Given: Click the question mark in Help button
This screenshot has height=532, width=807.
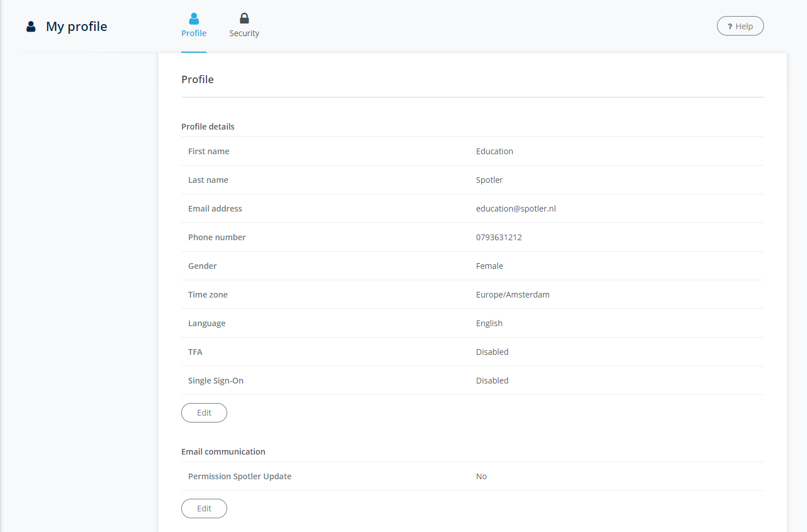Looking at the screenshot, I should click(x=730, y=26).
